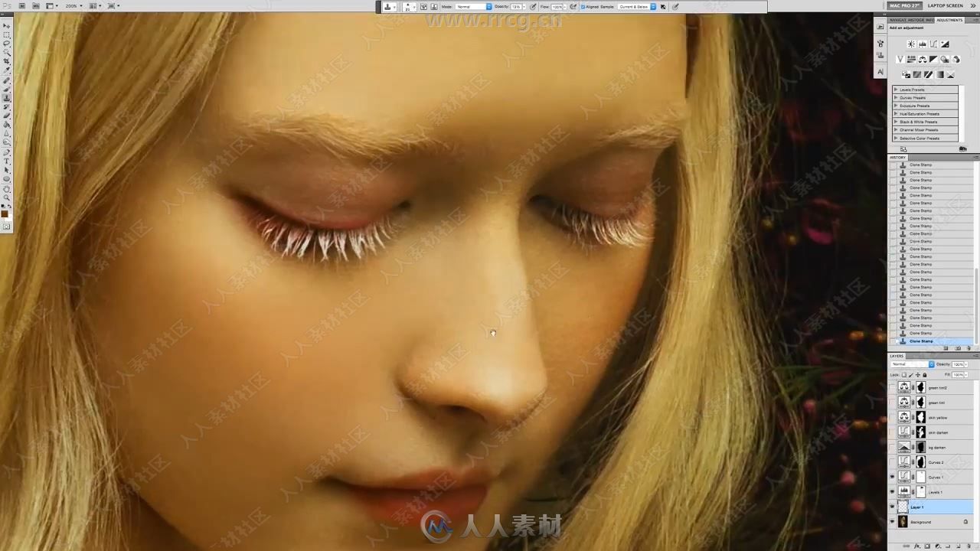Click the Flow field in options bar

pos(557,6)
